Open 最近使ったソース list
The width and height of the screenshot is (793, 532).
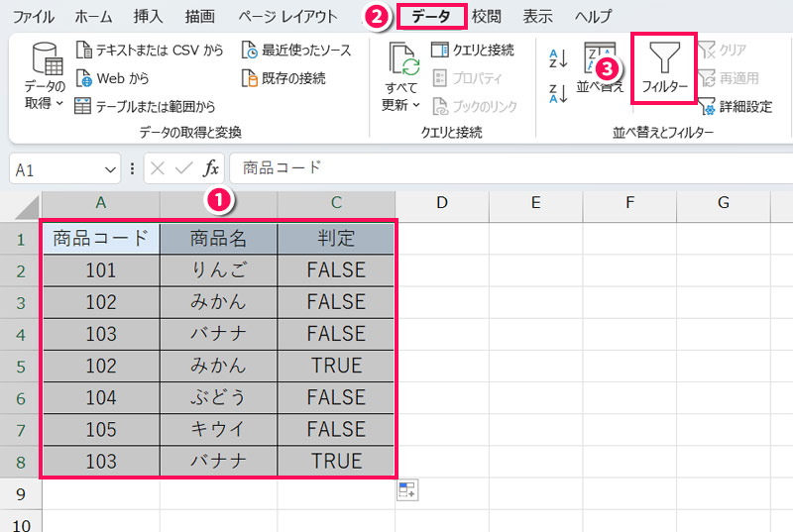[x=295, y=50]
